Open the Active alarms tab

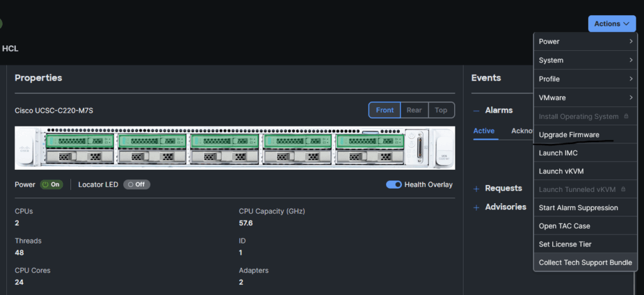pyautogui.click(x=484, y=131)
